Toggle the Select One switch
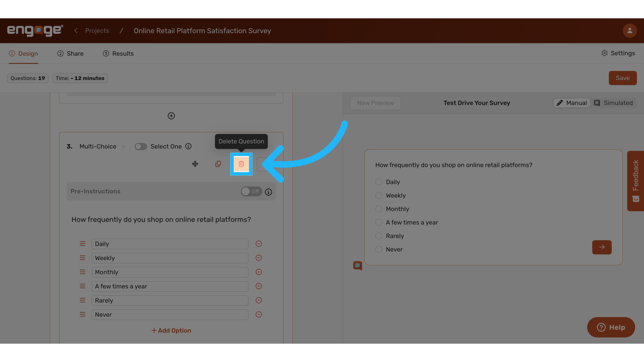The image size is (644, 362). (141, 146)
